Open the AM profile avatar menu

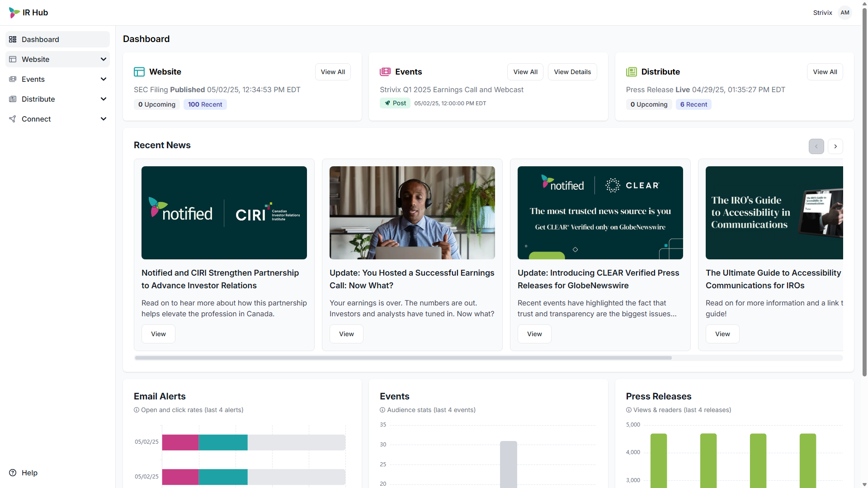[x=844, y=12]
